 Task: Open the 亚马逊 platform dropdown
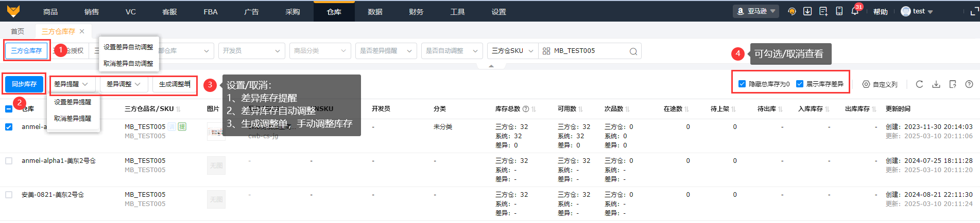tap(756, 11)
